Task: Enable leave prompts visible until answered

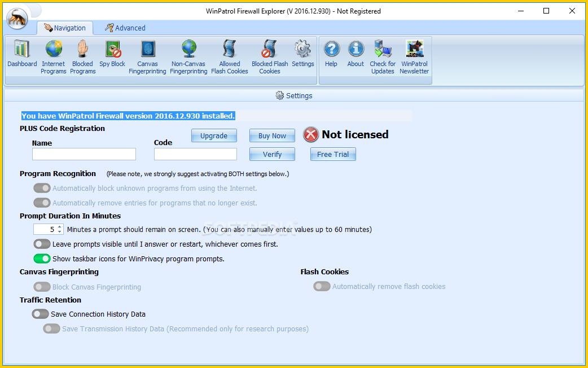Action: coord(42,244)
